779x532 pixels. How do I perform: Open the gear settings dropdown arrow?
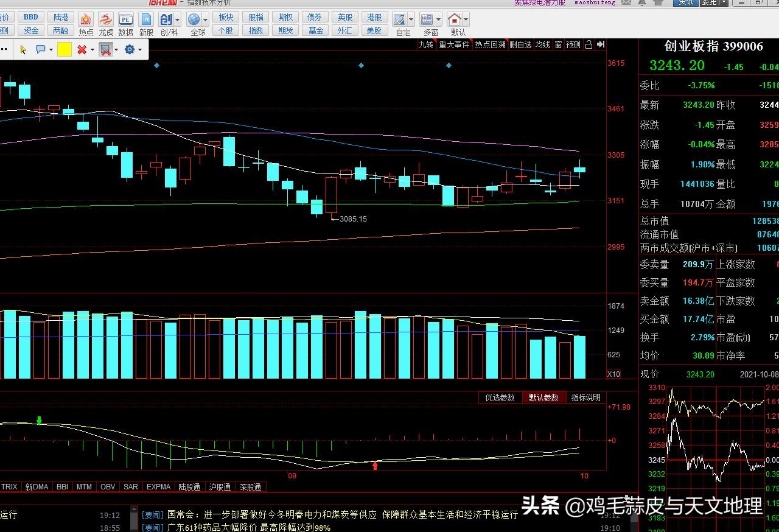point(140,50)
